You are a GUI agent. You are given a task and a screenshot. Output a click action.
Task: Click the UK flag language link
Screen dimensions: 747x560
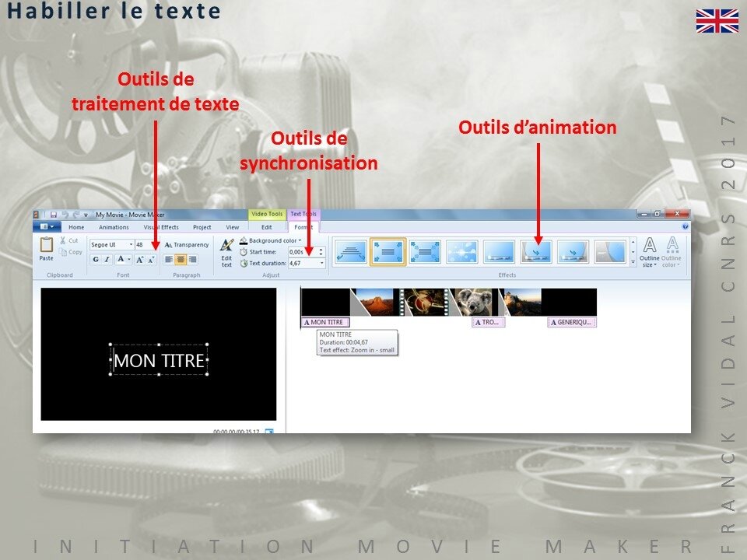(717, 21)
